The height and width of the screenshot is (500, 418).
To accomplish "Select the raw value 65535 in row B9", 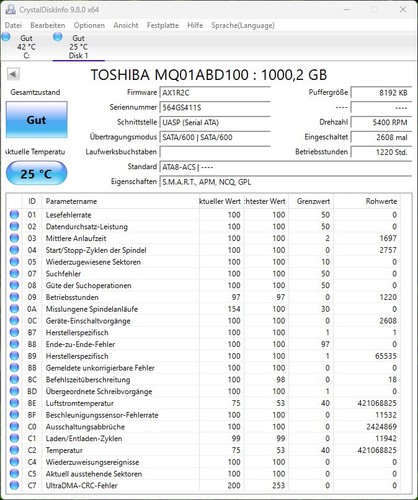I will pos(386,356).
